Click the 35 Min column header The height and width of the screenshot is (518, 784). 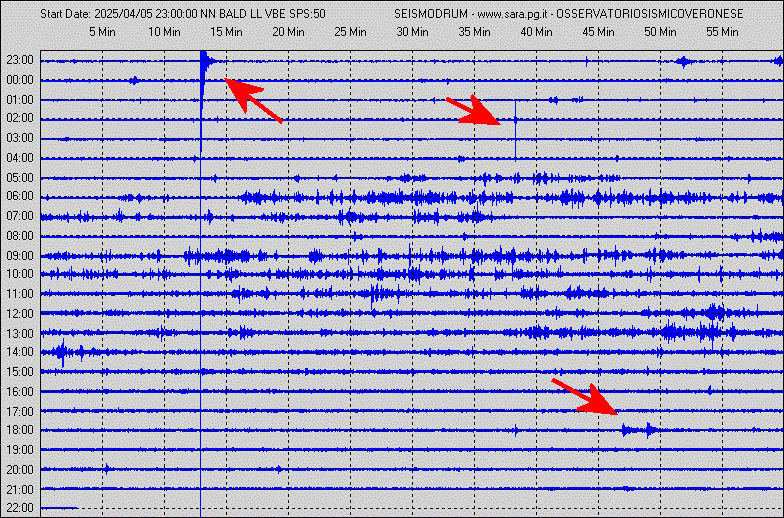coord(474,32)
